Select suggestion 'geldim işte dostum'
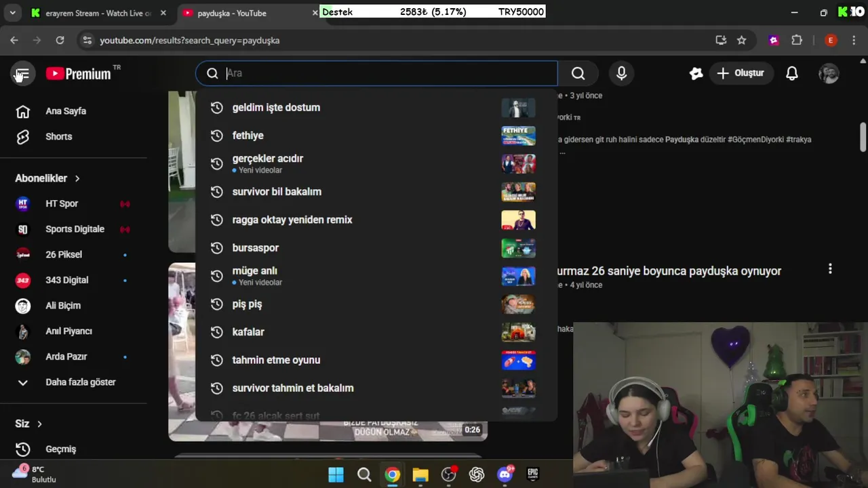 (x=376, y=108)
